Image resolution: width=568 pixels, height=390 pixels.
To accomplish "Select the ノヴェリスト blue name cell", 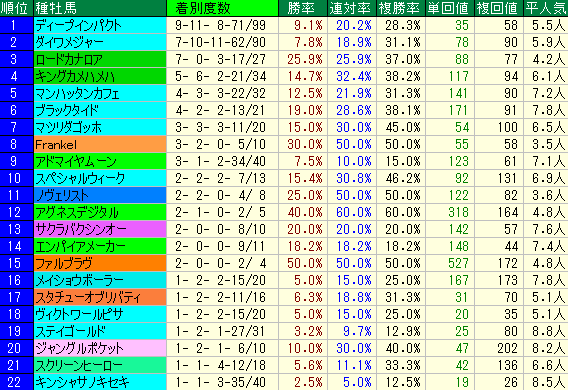I will (x=100, y=196).
